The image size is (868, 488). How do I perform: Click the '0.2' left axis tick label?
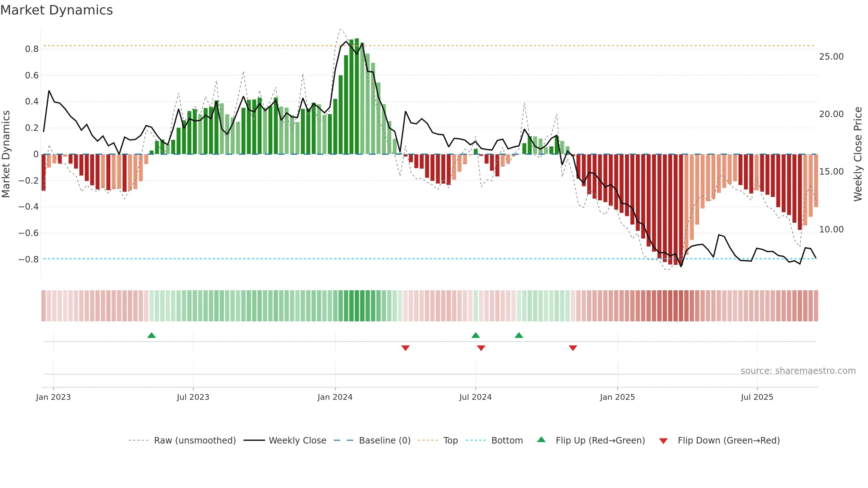32,128
